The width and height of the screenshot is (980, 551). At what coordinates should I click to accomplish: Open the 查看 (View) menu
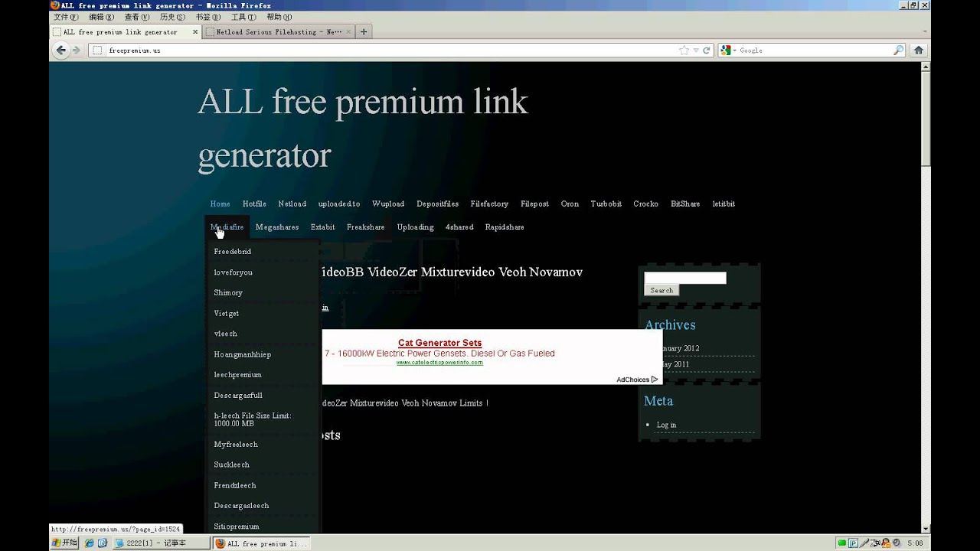(137, 17)
